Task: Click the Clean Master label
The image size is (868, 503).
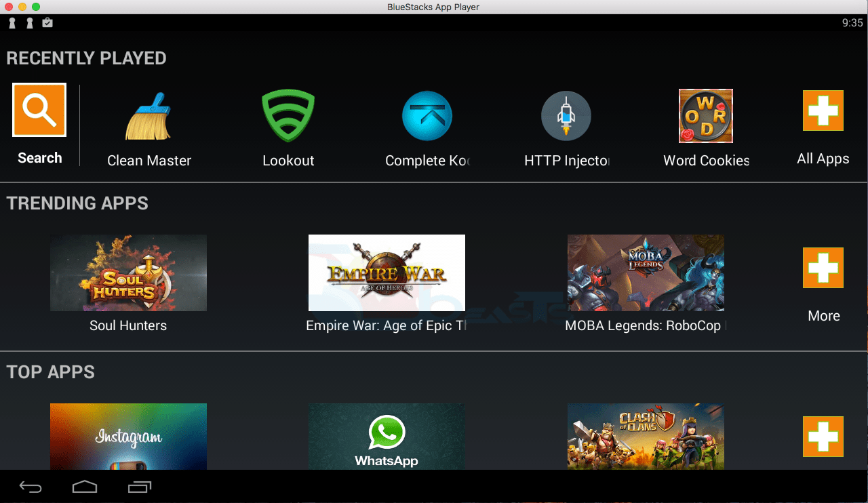Action: [x=149, y=161]
